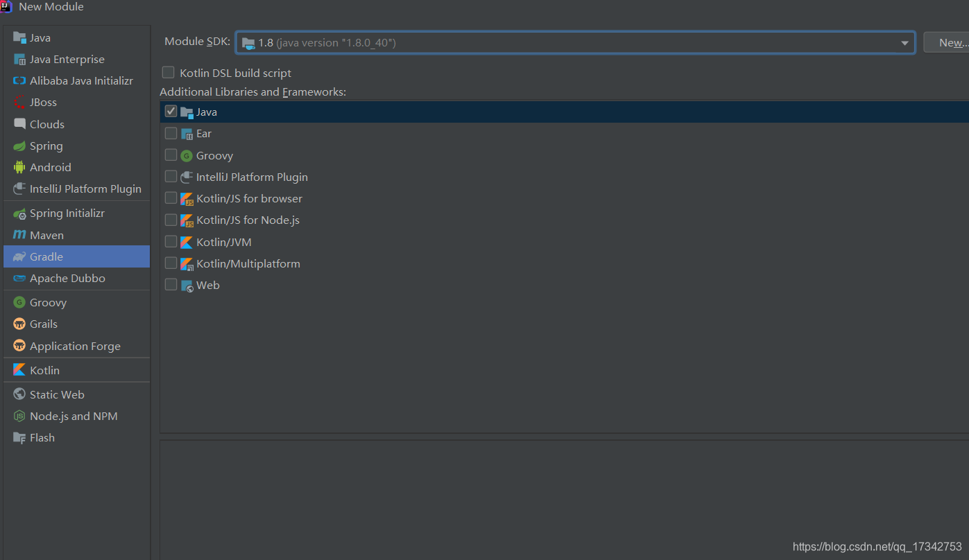Choose the Apache Dubbo icon
This screenshot has width=969, height=560.
coord(19,278)
